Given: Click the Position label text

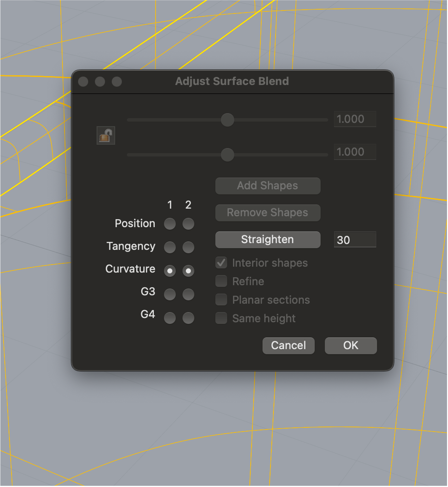Looking at the screenshot, I should click(135, 224).
